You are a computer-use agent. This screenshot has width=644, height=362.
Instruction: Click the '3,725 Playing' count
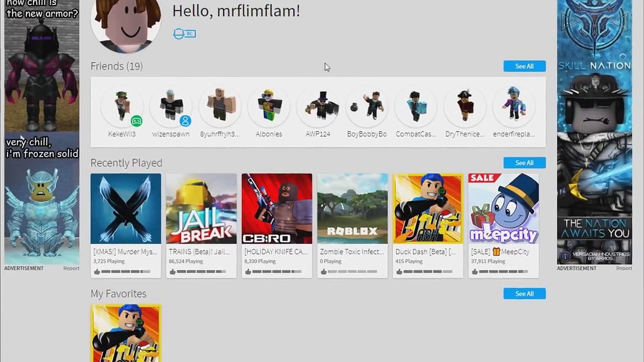(x=109, y=261)
